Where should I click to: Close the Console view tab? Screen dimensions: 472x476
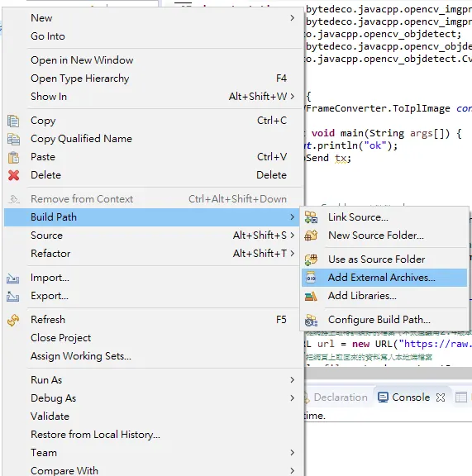point(441,397)
